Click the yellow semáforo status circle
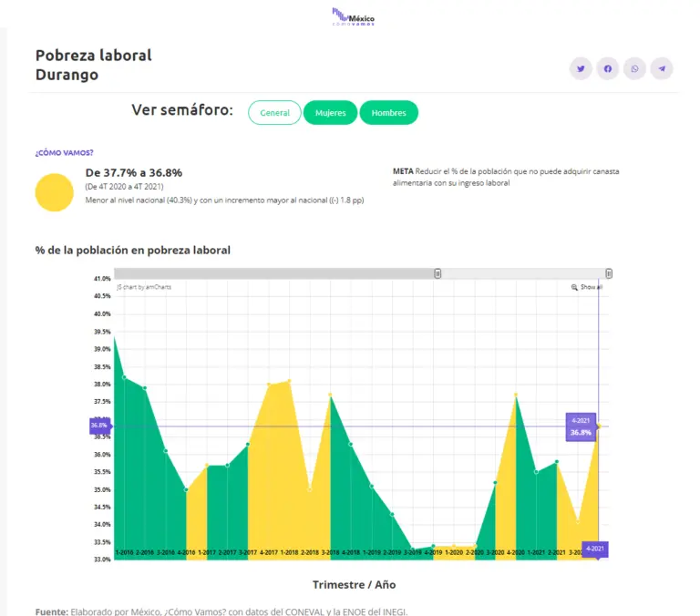Screen dimensions: 700x616 (x=53, y=192)
